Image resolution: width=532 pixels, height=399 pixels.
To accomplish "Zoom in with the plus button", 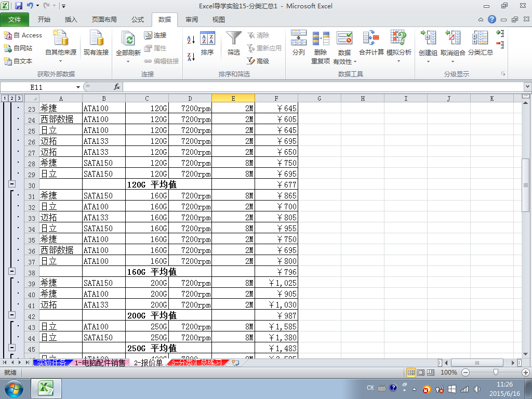I will point(526,373).
